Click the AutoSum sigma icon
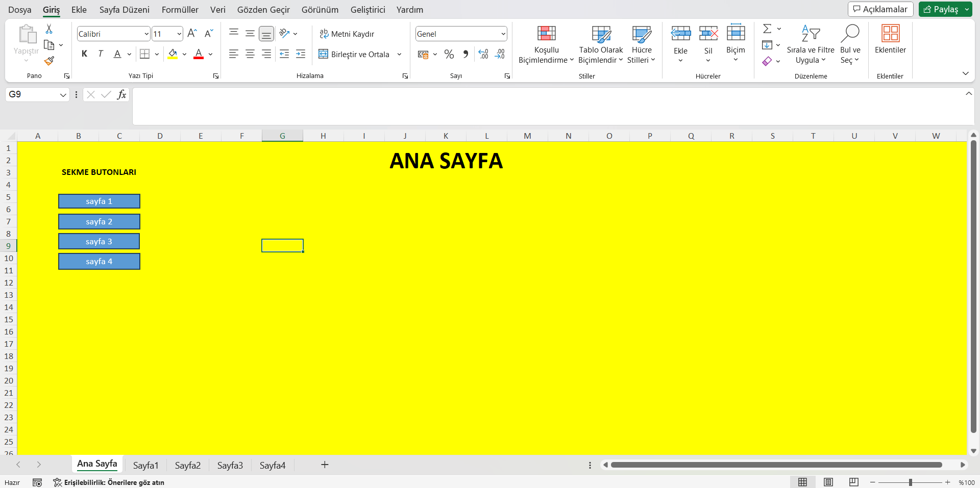The height and width of the screenshot is (488, 980). pyautogui.click(x=767, y=29)
